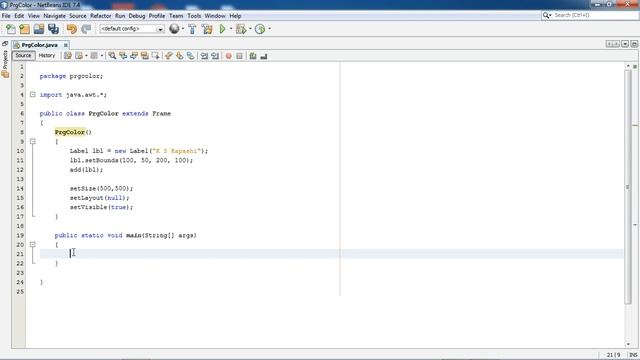The image size is (640, 360).
Task: Open the search options dropdown arrow
Action: [x=550, y=16]
